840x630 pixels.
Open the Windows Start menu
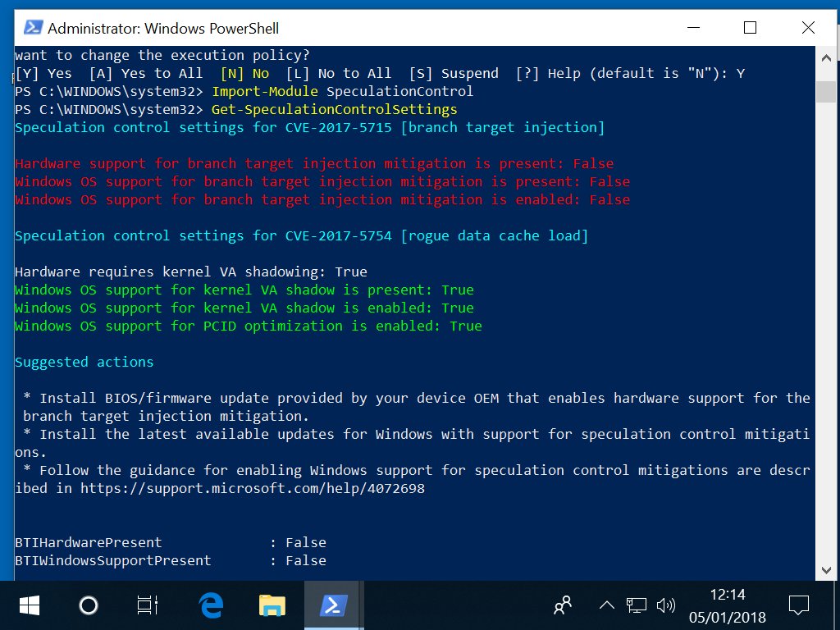[x=30, y=605]
